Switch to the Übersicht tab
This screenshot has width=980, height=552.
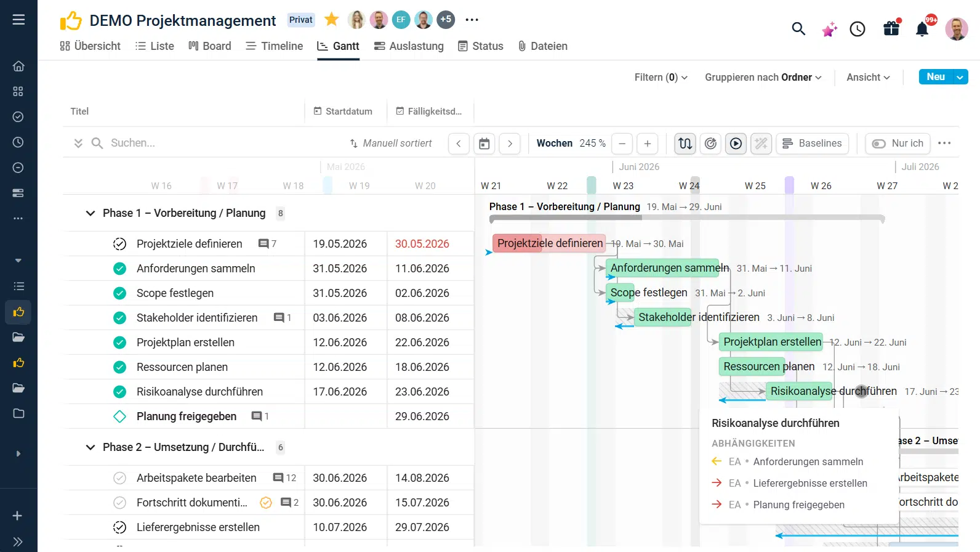tap(90, 46)
